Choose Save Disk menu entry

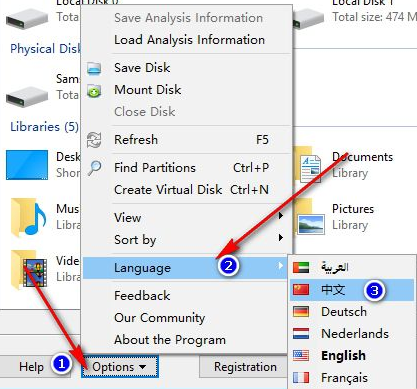[x=187, y=68]
